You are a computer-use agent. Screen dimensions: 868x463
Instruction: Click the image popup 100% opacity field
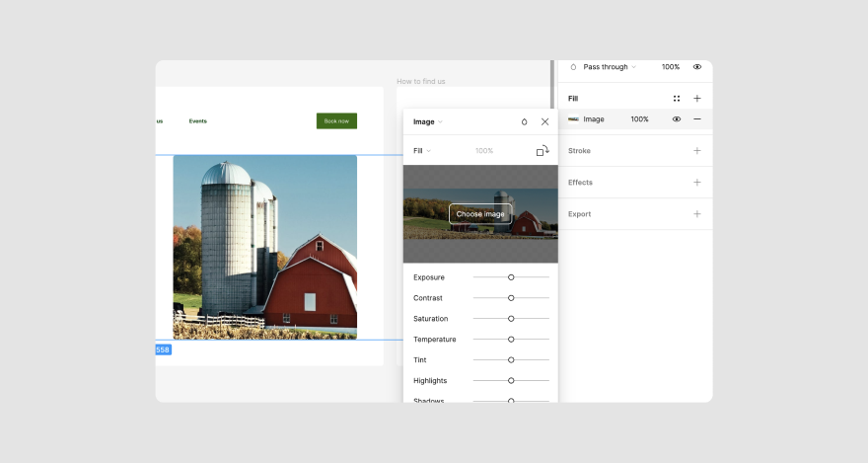point(484,151)
